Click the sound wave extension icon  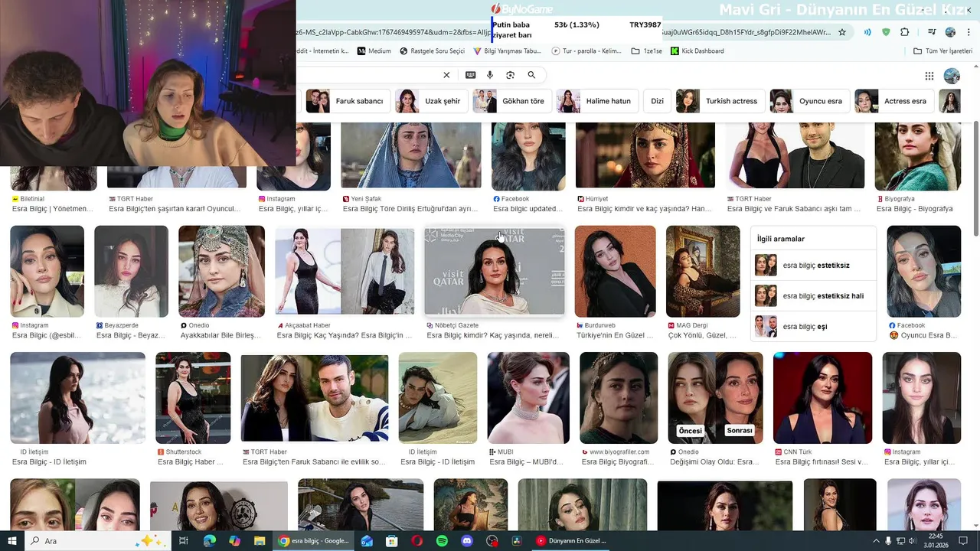pos(867,32)
